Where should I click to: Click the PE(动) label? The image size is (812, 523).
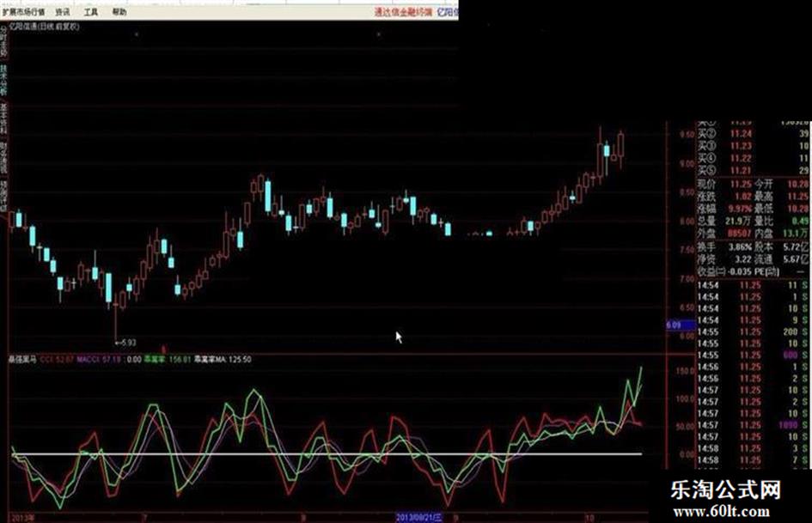pyautogui.click(x=766, y=272)
